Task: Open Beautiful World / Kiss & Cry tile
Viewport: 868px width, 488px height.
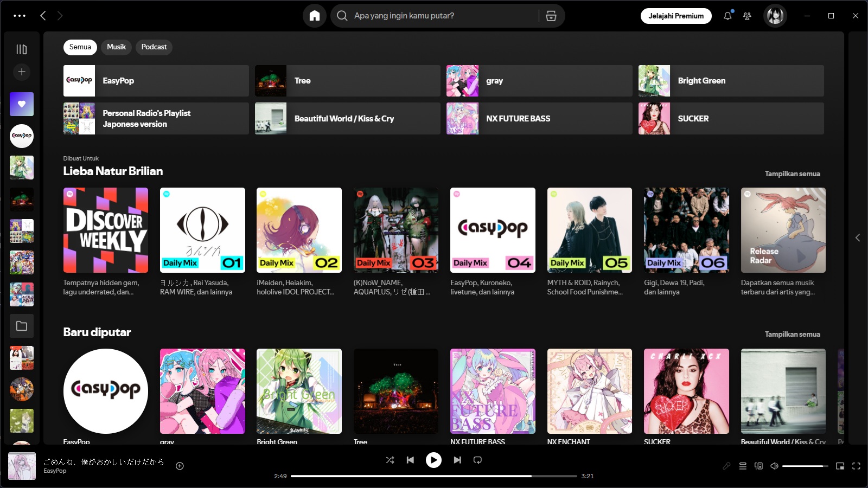Action: pos(348,118)
